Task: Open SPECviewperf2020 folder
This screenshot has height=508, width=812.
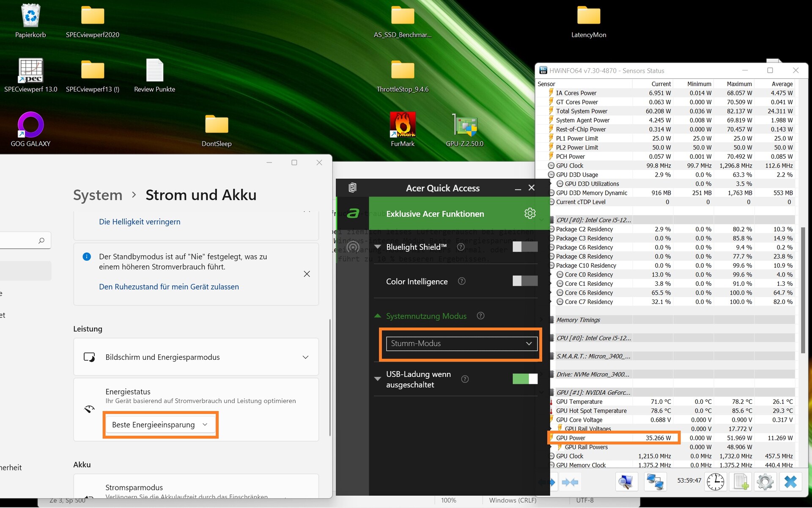Action: [93, 20]
